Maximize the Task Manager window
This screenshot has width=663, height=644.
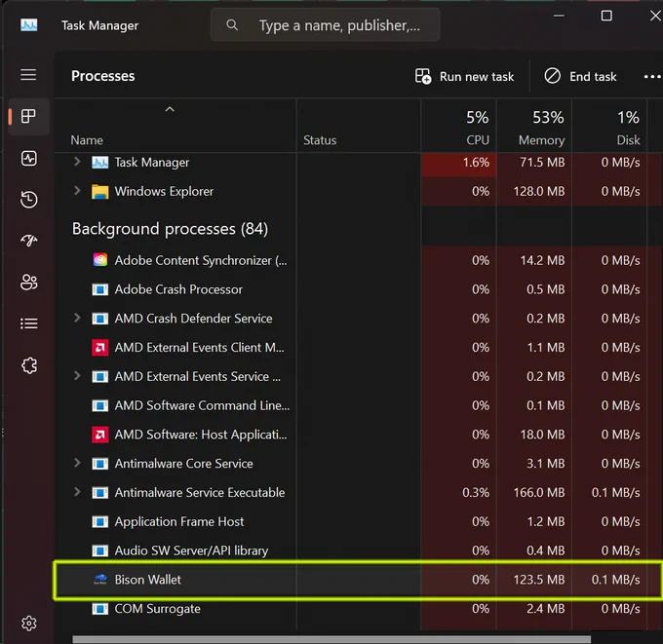606,16
